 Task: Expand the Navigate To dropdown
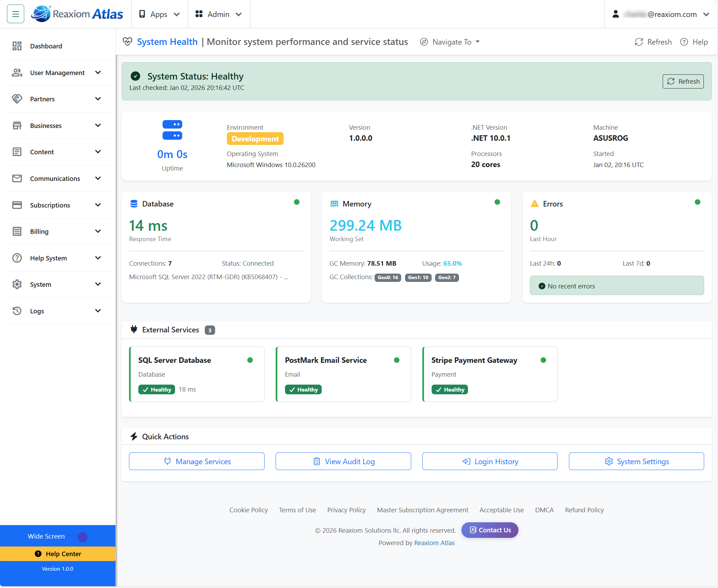click(x=450, y=42)
